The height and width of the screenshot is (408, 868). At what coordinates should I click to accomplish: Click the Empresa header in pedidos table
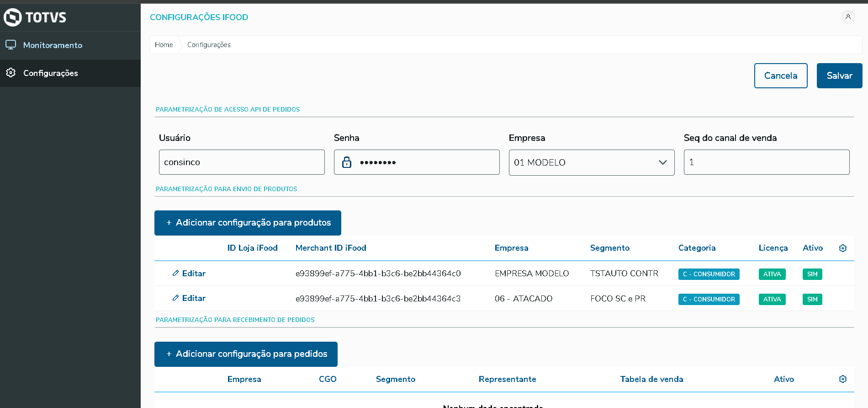(x=244, y=379)
